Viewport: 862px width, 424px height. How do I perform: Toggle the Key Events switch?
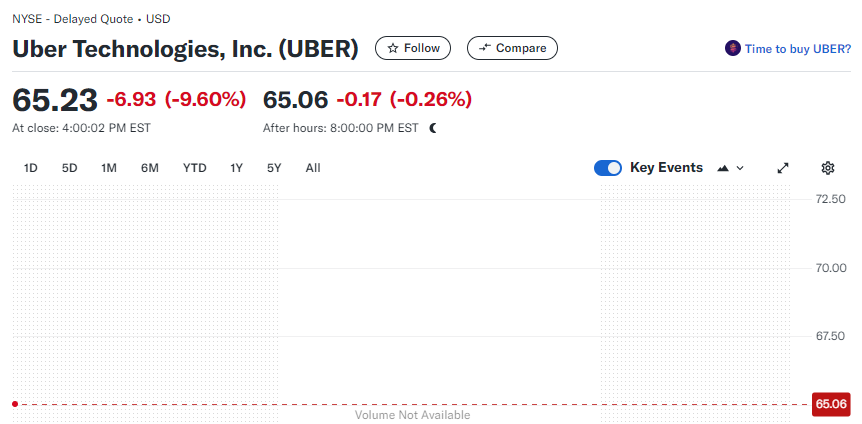608,168
